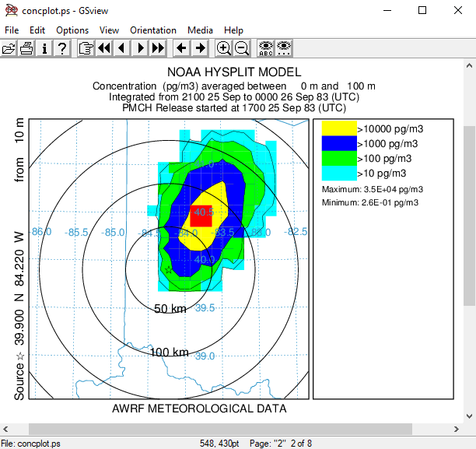Click the Go to page hand icon
The image size is (476, 449).
pos(86,48)
